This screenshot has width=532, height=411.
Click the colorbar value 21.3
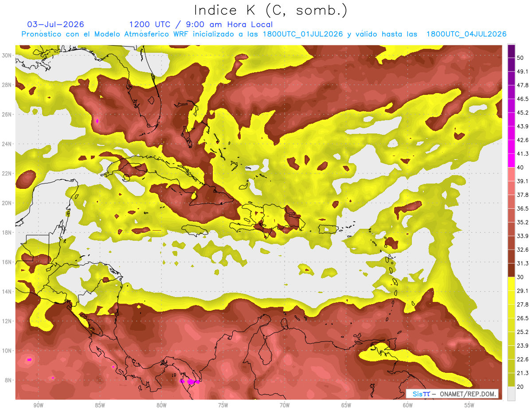click(x=523, y=373)
